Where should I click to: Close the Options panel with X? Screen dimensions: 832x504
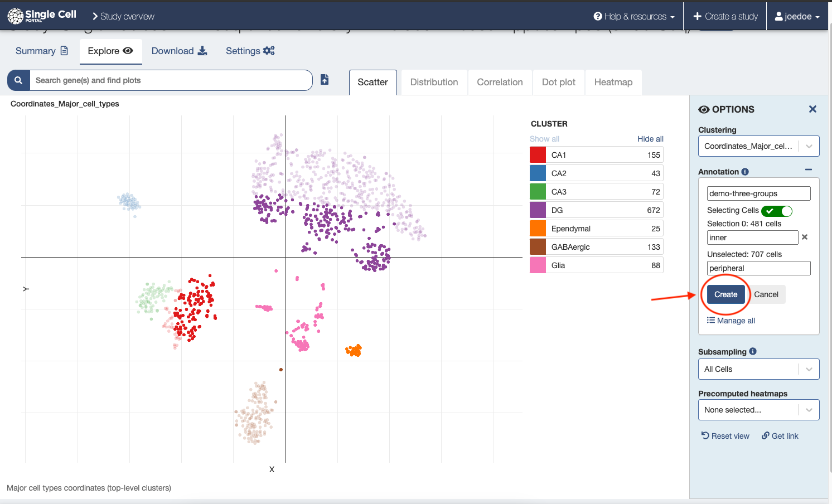pos(812,109)
